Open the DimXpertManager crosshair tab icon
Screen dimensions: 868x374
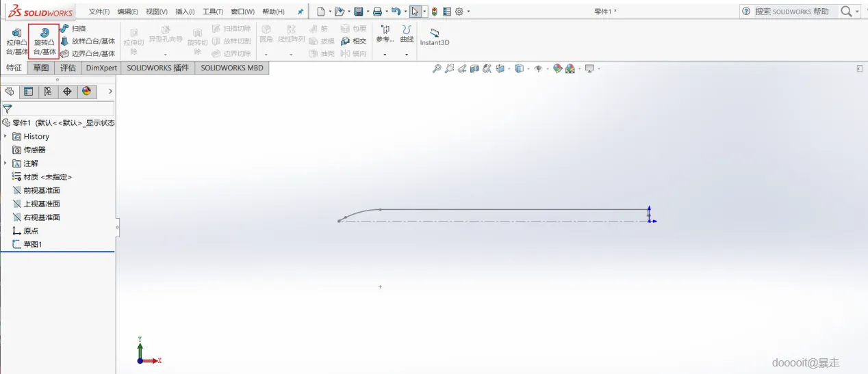click(x=67, y=91)
